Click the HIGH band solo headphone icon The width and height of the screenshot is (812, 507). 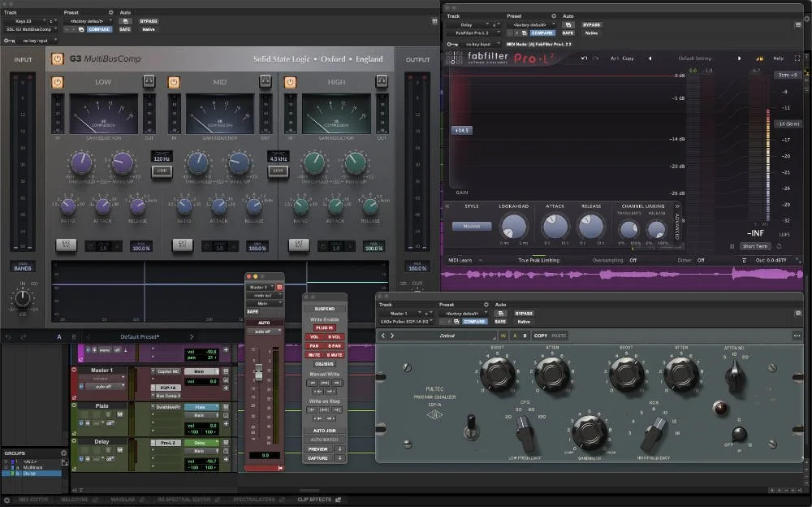[x=382, y=81]
